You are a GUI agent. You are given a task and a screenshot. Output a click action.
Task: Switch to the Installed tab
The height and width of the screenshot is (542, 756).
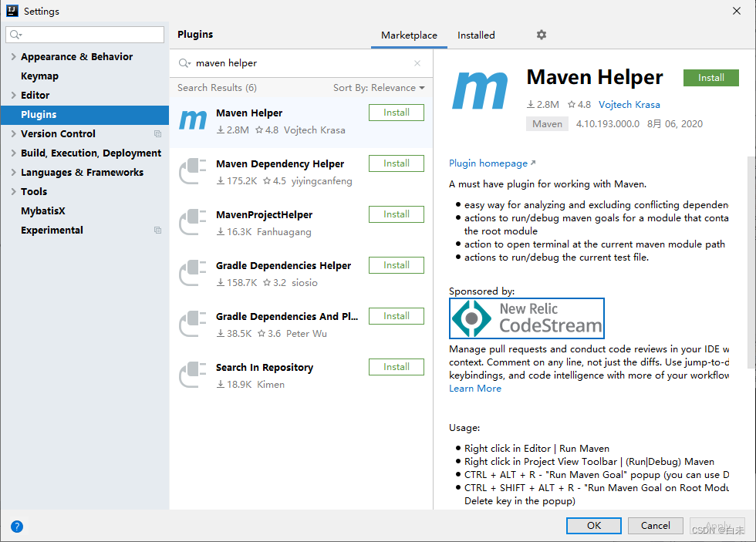pyautogui.click(x=476, y=35)
